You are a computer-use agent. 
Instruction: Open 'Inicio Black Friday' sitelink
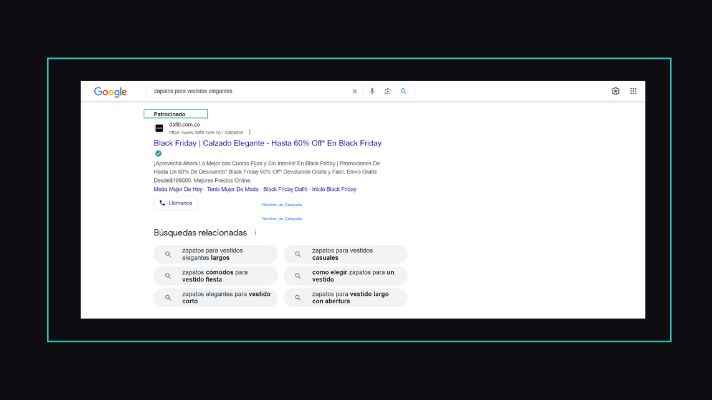(x=334, y=189)
